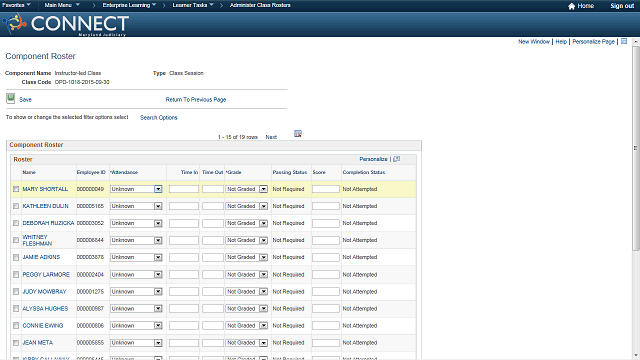Click the Score field for Judy Mowbray
Screen dimensions: 640x360
click(326, 292)
